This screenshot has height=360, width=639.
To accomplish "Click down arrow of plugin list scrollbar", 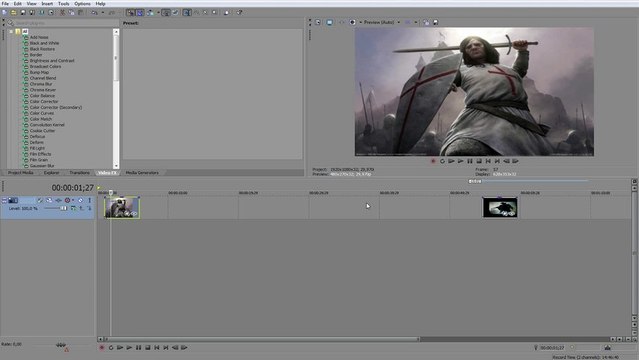I will coord(116,166).
